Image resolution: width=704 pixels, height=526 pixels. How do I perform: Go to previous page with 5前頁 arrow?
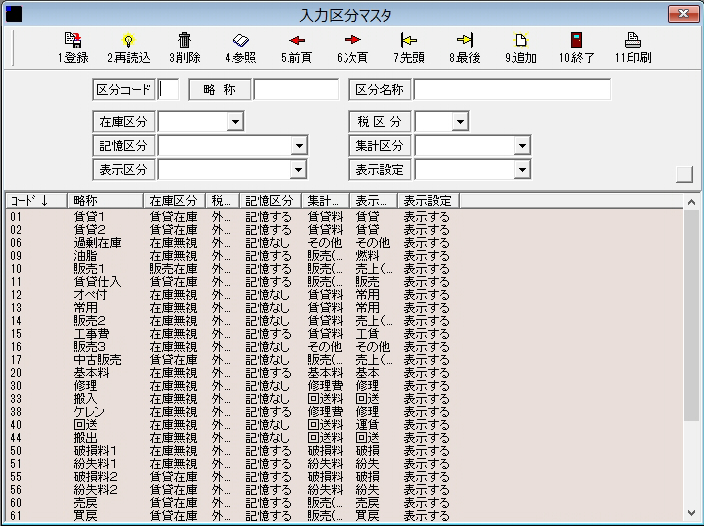296,41
